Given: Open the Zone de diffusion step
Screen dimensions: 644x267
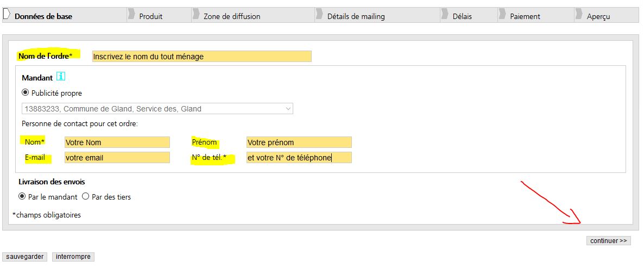Looking at the screenshot, I should [x=232, y=16].
